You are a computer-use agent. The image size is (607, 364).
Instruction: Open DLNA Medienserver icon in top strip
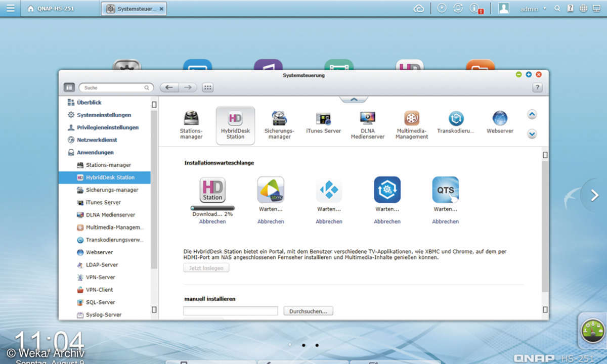368,125
